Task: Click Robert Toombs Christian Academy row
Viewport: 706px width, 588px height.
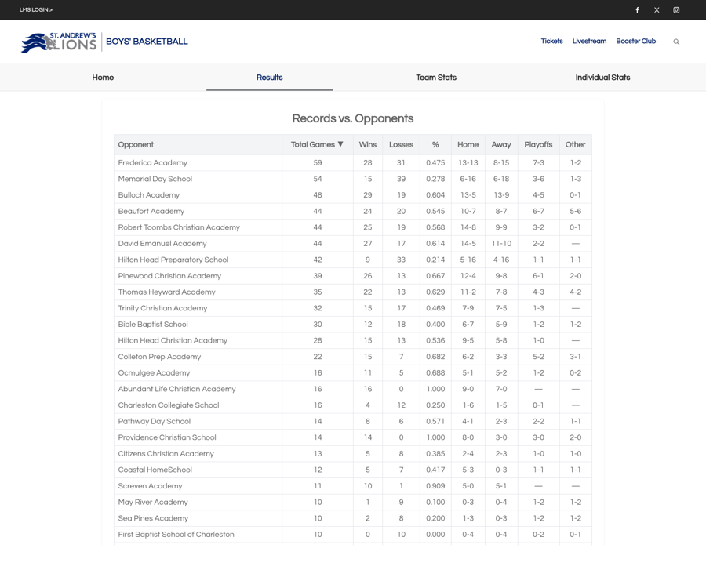Action: pyautogui.click(x=353, y=227)
